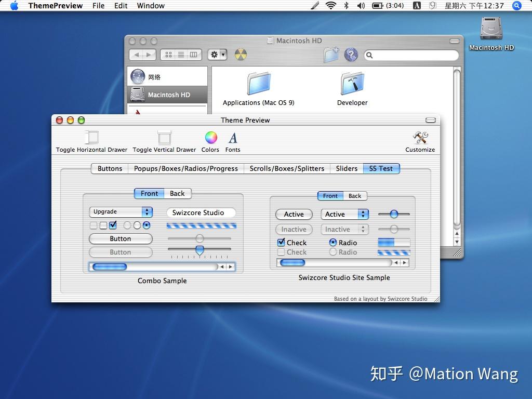Viewport: 532px width, 399px height.
Task: Click the Customize toolbar icon
Action: point(420,138)
